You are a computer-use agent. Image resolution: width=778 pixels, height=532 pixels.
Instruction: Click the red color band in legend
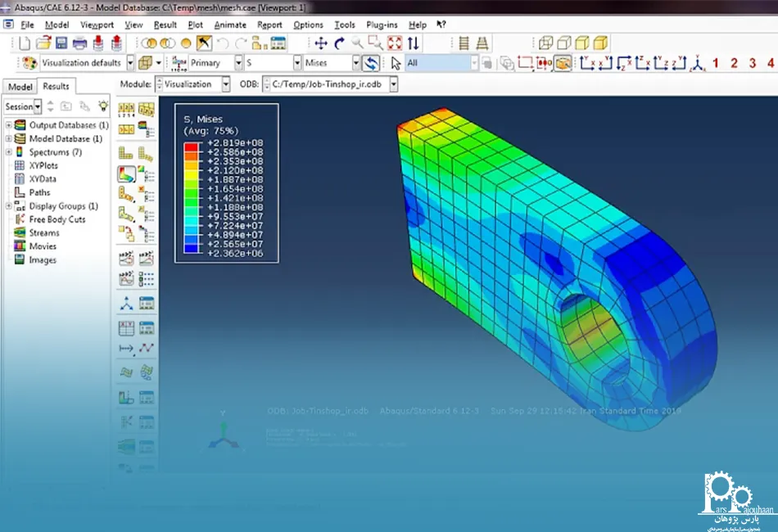point(191,144)
